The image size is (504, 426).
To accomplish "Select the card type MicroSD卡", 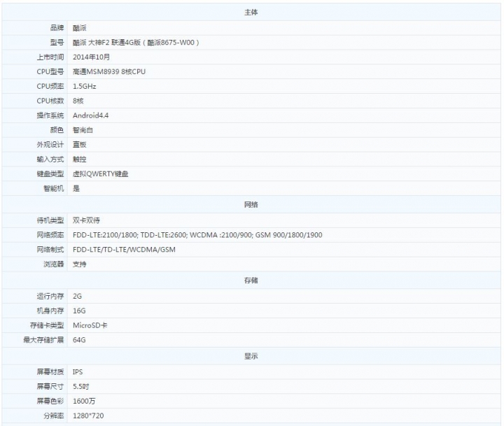I will pyautogui.click(x=90, y=325).
